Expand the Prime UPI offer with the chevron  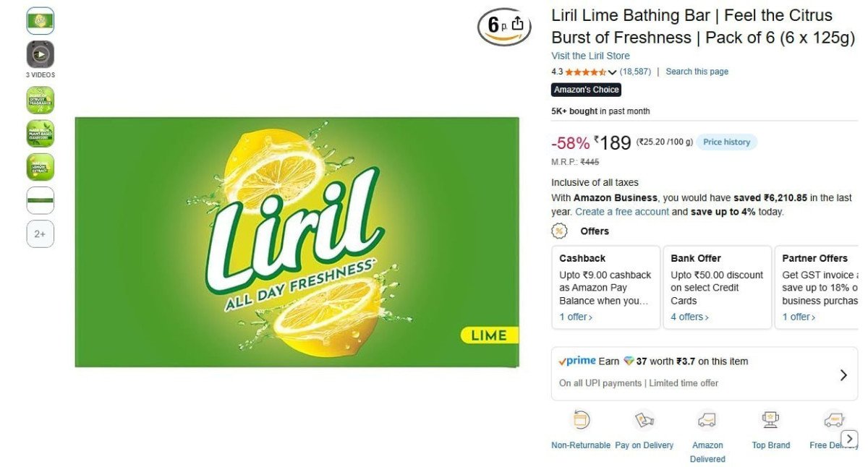[x=843, y=374]
